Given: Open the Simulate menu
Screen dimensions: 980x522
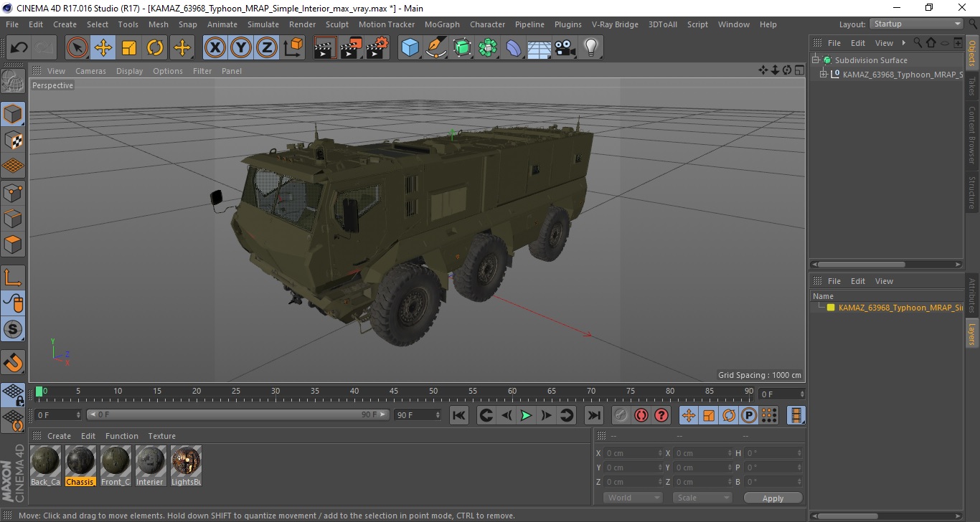Looking at the screenshot, I should tap(263, 24).
